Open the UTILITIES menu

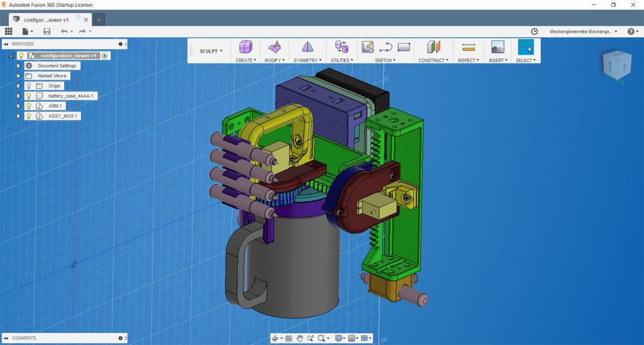[341, 60]
